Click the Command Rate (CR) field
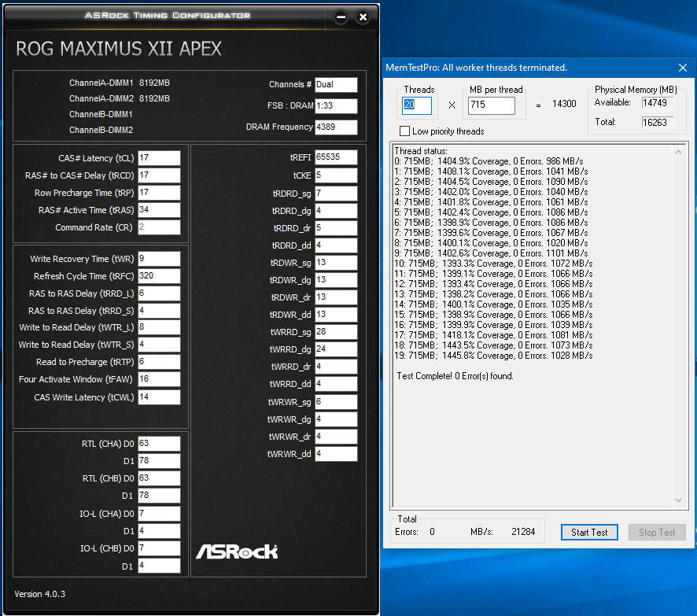The image size is (697, 616). tap(159, 227)
